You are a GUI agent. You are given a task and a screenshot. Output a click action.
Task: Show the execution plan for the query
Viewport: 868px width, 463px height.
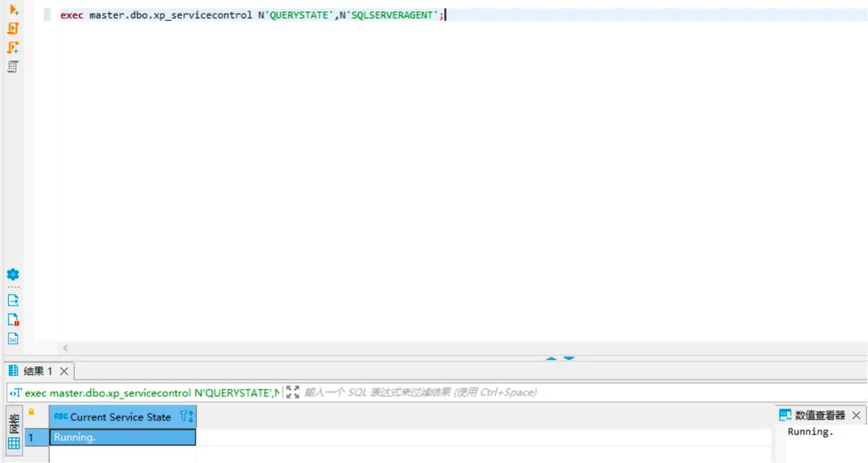click(14, 67)
